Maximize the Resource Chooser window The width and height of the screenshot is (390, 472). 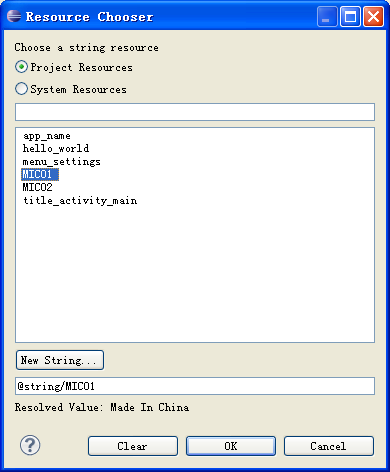click(350, 16)
